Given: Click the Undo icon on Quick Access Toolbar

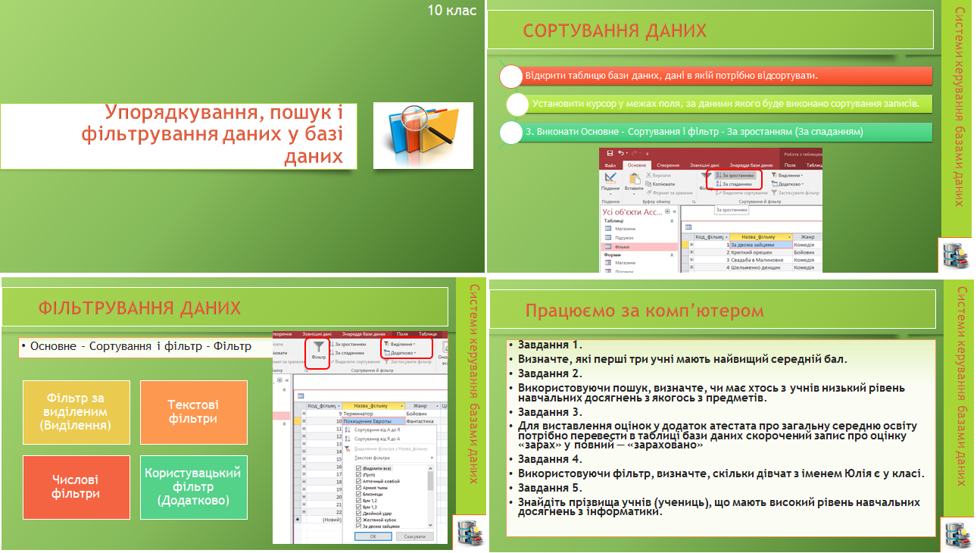Looking at the screenshot, I should [x=621, y=153].
